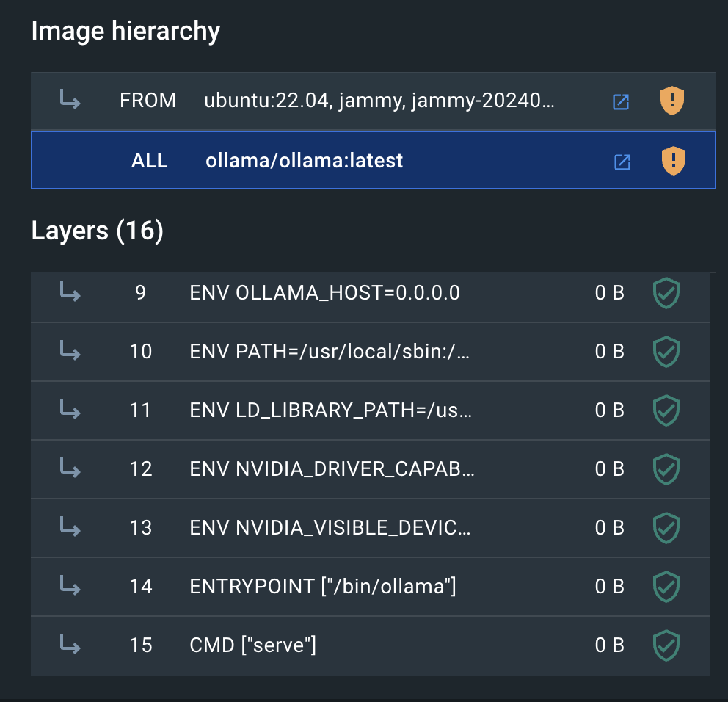Image resolution: width=728 pixels, height=702 pixels.
Task: Click arrow icon beside layer 9
Action: (x=70, y=292)
